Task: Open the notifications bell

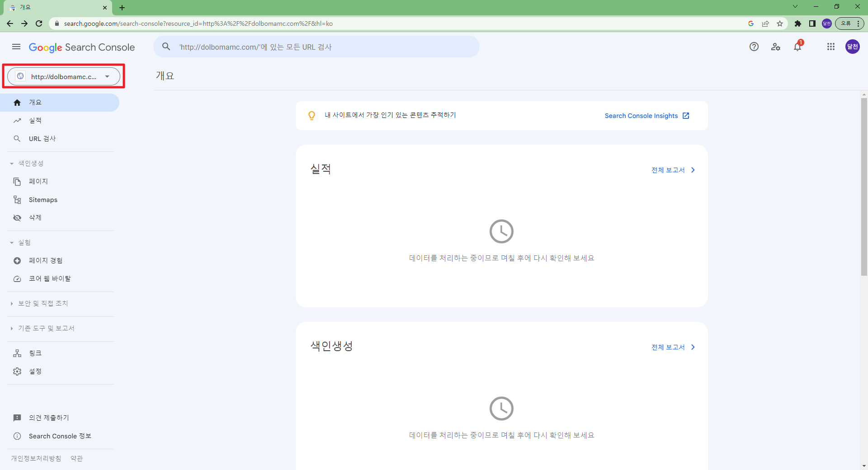Action: pyautogui.click(x=797, y=47)
